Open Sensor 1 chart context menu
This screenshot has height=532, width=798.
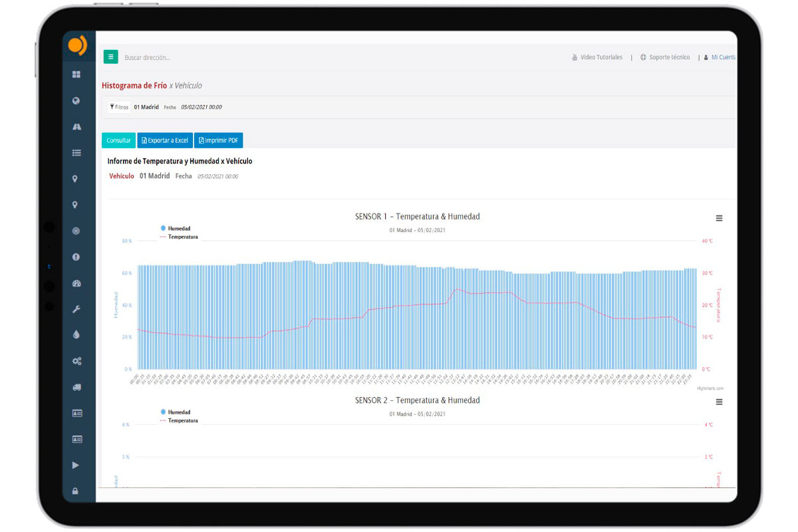[x=719, y=218]
